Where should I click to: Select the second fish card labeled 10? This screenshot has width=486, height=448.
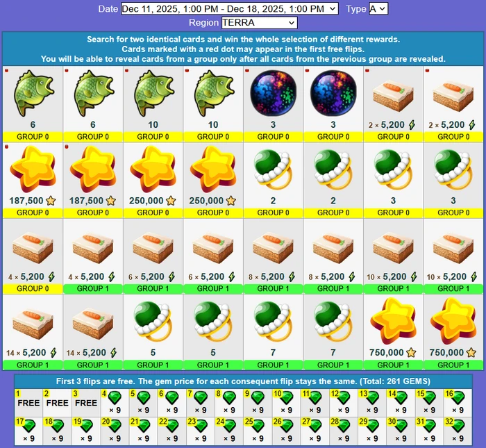pos(213,104)
